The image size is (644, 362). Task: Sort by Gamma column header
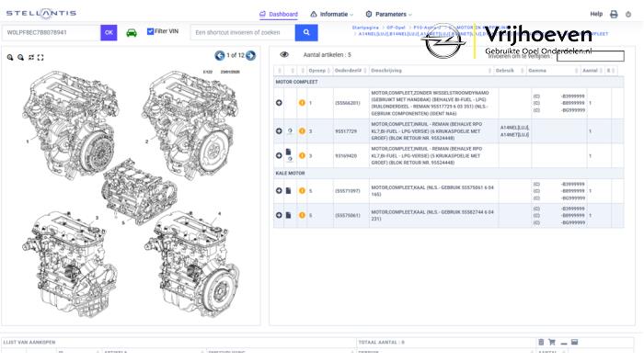pyautogui.click(x=553, y=71)
